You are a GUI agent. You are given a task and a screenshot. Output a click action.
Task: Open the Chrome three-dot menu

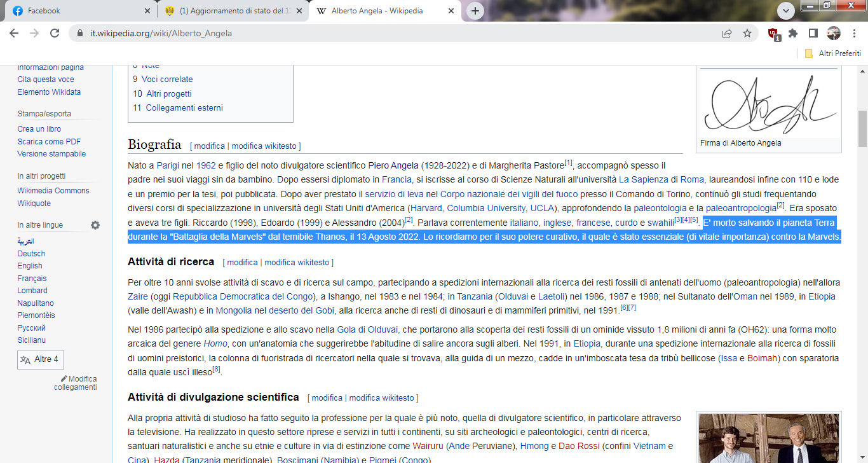click(x=853, y=33)
